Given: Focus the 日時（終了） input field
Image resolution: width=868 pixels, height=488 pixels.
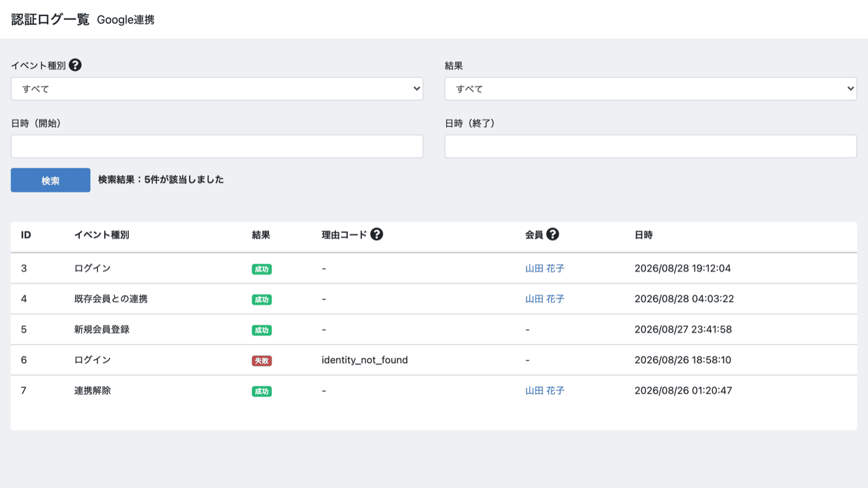Looking at the screenshot, I should point(651,146).
